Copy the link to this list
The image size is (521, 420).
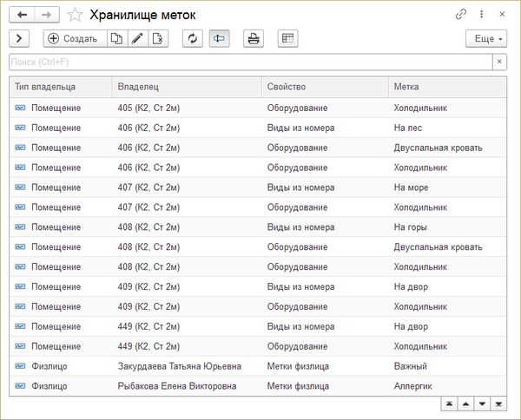point(460,15)
